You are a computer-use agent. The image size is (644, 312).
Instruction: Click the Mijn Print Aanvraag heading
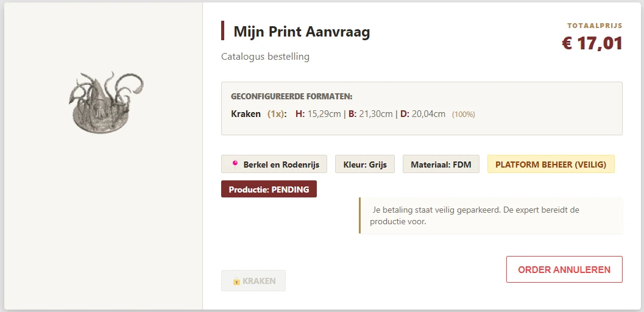(302, 32)
